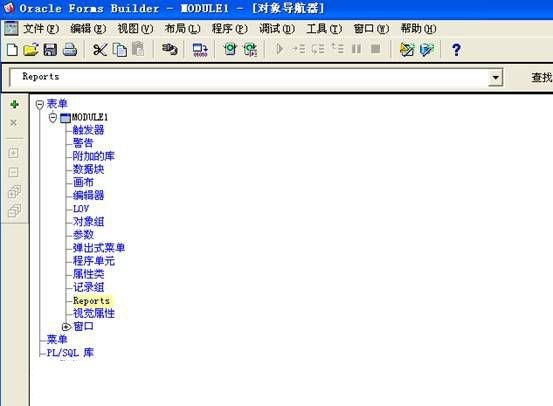553x406 pixels.
Task: Select the 弹出式菜单 tree item
Action: coord(99,248)
